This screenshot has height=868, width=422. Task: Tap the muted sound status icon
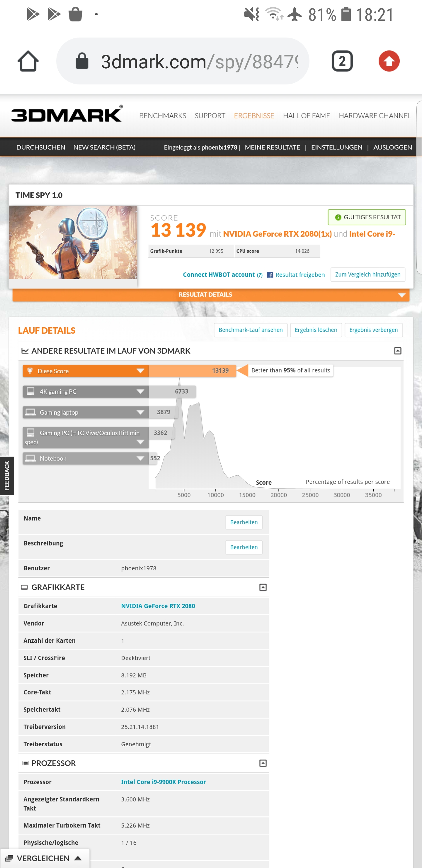point(251,14)
